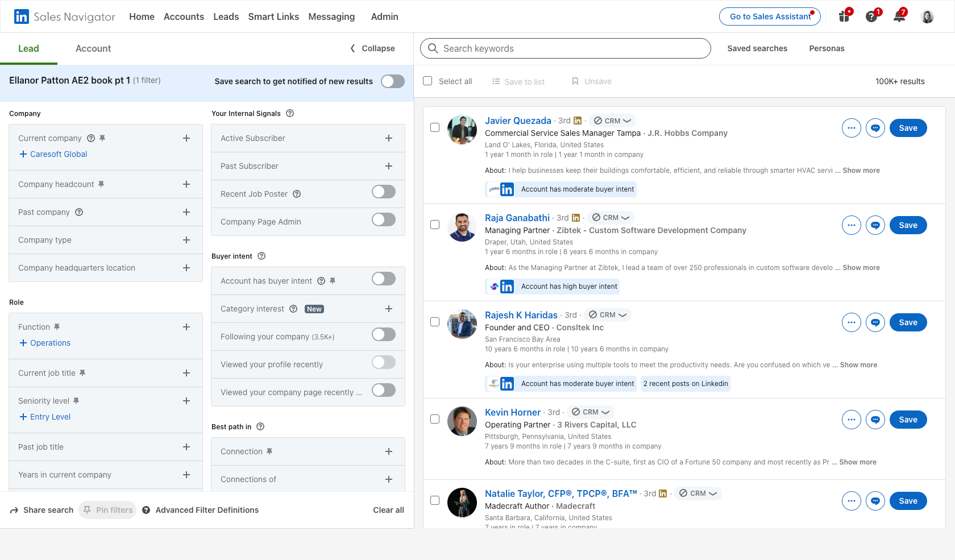Image resolution: width=955 pixels, height=560 pixels.
Task: Click the pin icon next to Seniority level
Action: point(76,401)
